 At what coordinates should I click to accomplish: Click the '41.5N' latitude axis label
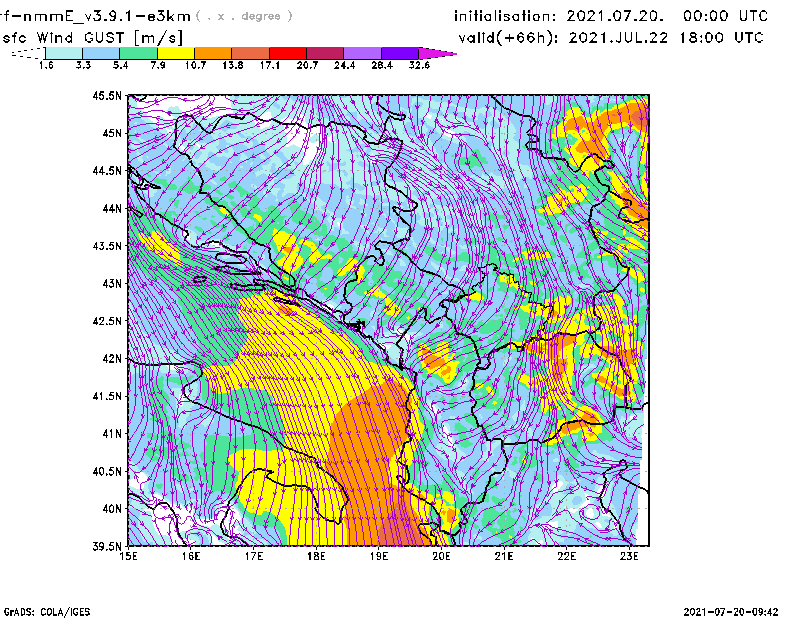click(x=107, y=396)
